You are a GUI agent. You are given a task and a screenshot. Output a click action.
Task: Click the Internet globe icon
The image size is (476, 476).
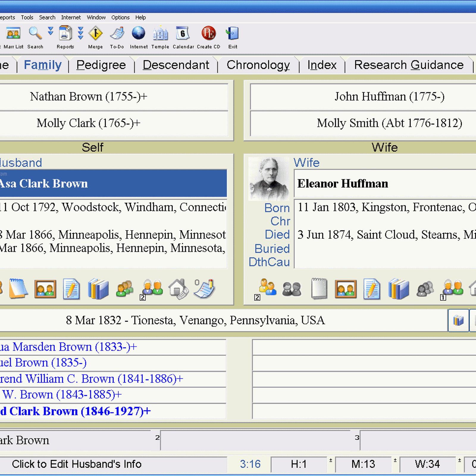139,33
